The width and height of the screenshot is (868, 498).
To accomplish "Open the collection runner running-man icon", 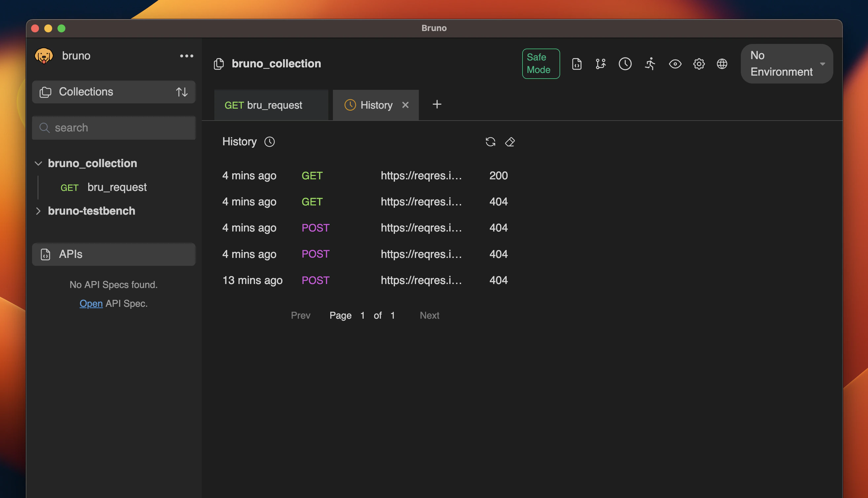I will coord(650,64).
